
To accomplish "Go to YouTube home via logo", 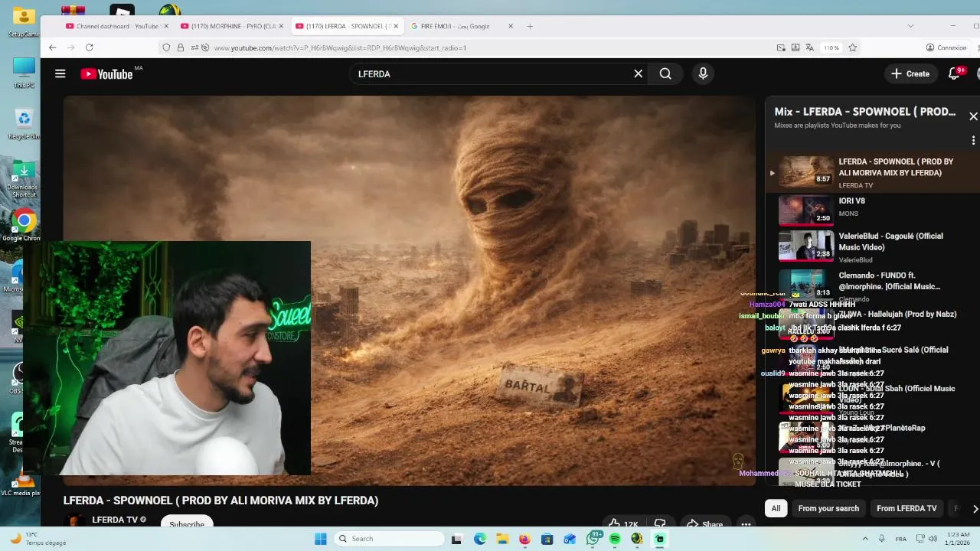I will (x=107, y=74).
